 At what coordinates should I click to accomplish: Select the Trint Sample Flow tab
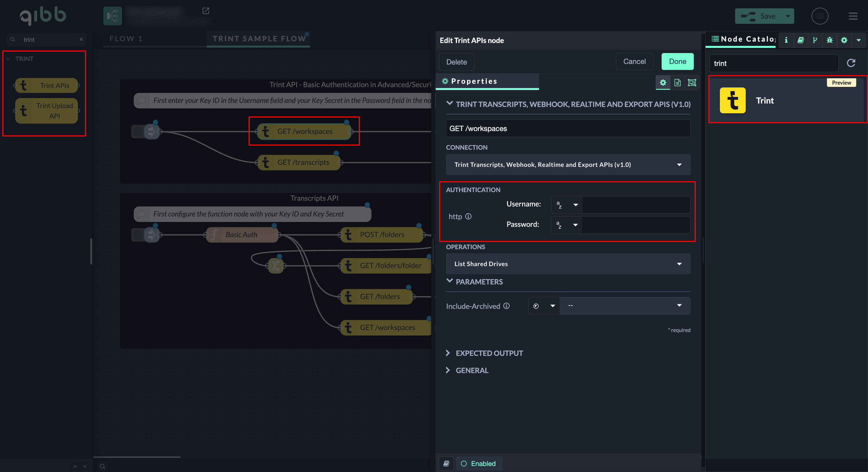259,39
